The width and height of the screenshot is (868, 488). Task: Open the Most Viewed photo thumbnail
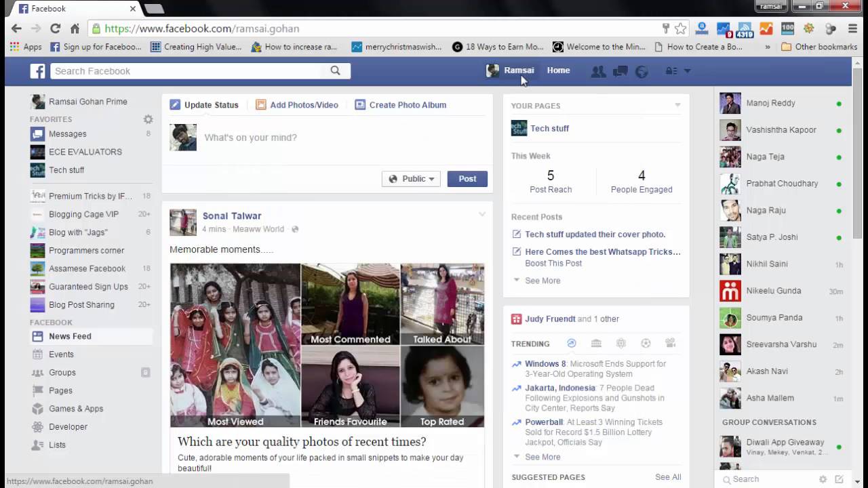pos(235,346)
